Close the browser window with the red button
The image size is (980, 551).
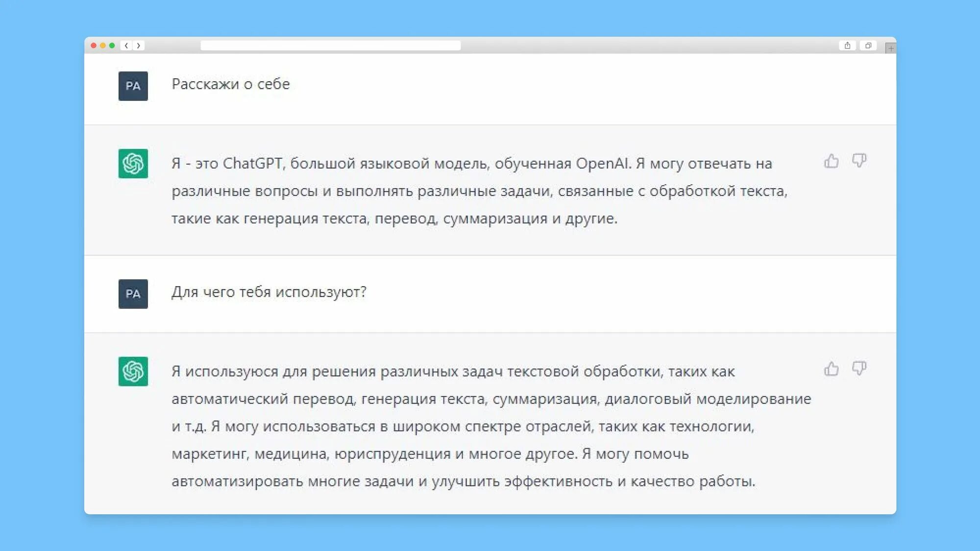pyautogui.click(x=94, y=46)
